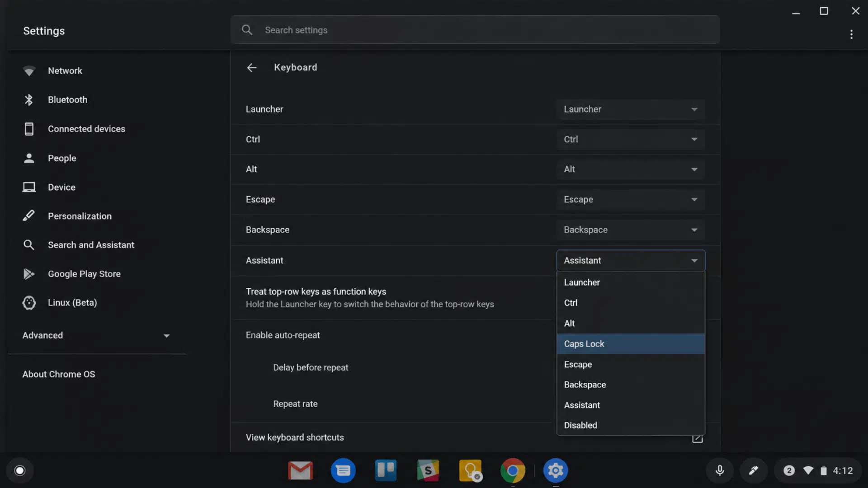
Task: Launch Chrome browser from the shelf
Action: click(513, 471)
